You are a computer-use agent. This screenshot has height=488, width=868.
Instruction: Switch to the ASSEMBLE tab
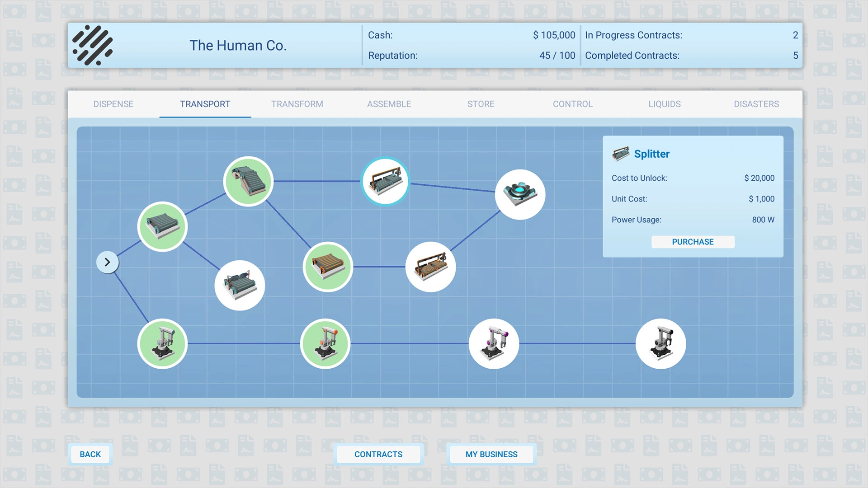pyautogui.click(x=389, y=103)
